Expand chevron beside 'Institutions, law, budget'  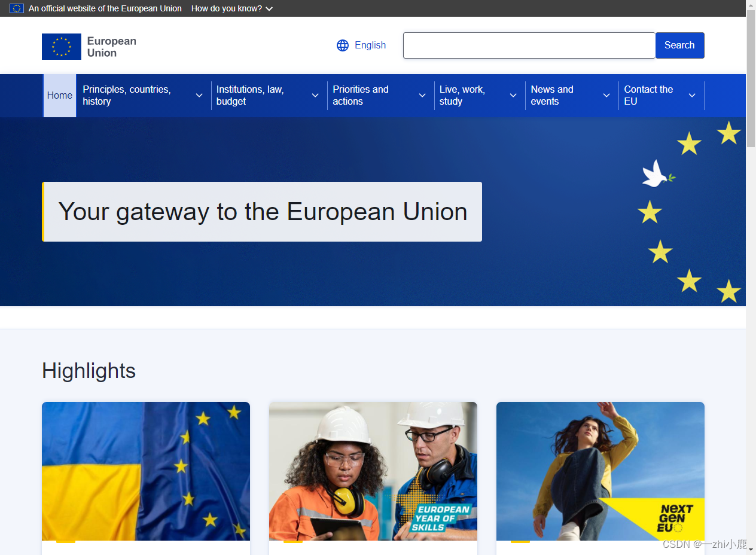point(315,96)
